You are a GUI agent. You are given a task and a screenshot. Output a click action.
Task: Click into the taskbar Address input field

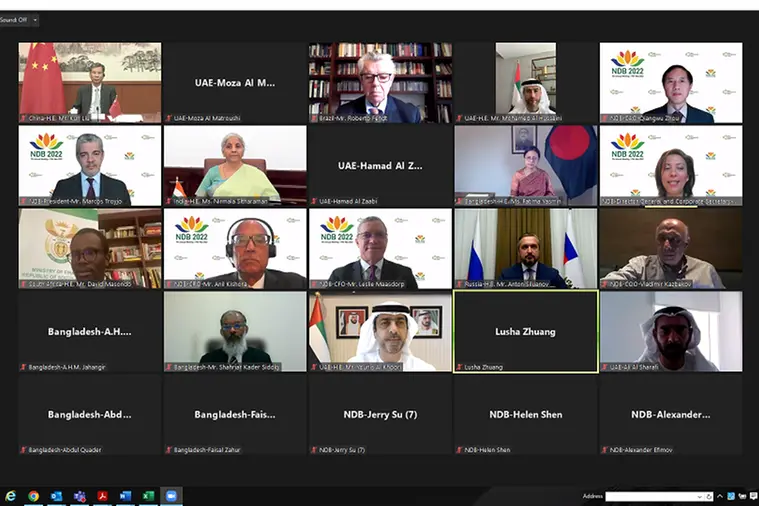tap(651, 497)
